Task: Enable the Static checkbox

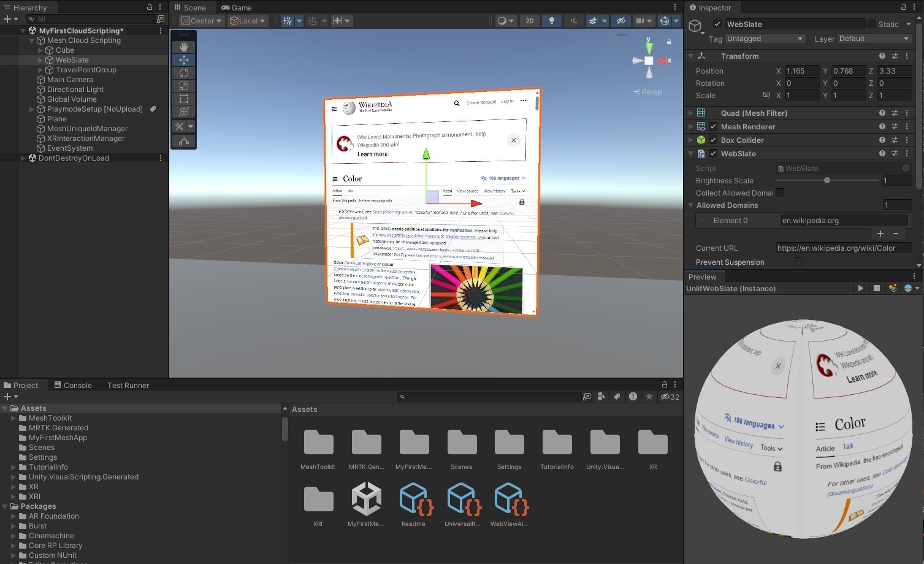Action: coord(871,24)
